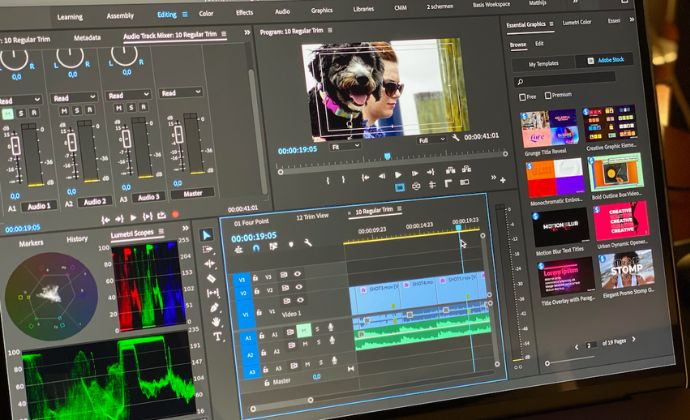Toggle V3 track lock icon
The image size is (690, 420).
coord(255,278)
